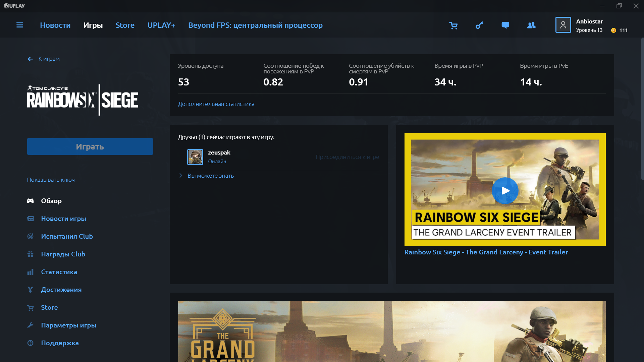Click zeuspak's Онлайн status
The height and width of the screenshot is (362, 644).
[x=217, y=162]
